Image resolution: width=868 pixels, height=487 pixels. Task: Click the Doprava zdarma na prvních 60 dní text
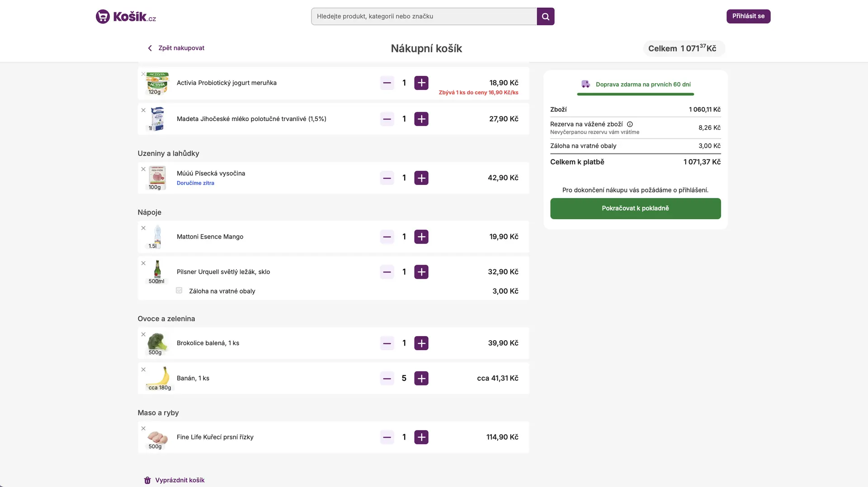pyautogui.click(x=643, y=84)
